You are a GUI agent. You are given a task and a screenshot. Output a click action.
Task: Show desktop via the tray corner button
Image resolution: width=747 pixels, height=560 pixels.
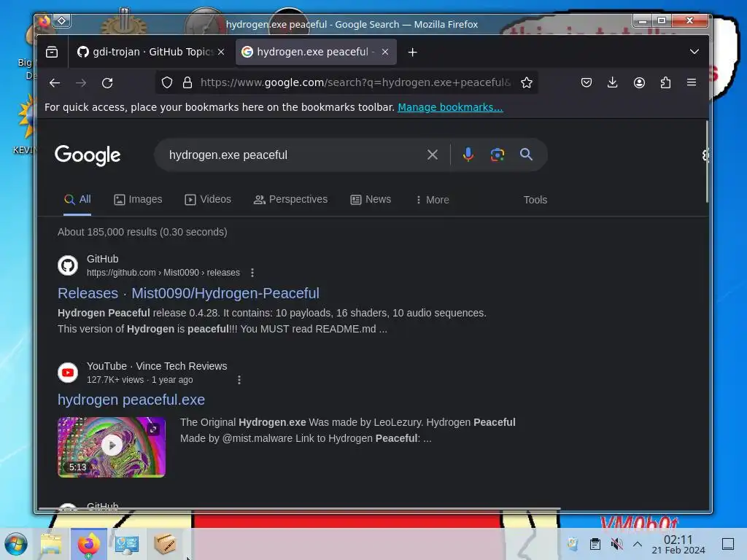728,544
